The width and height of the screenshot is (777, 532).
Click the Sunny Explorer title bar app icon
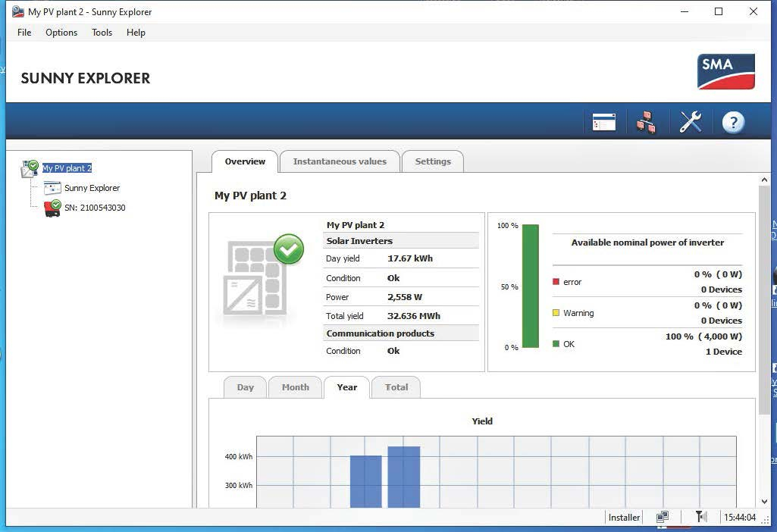point(18,11)
